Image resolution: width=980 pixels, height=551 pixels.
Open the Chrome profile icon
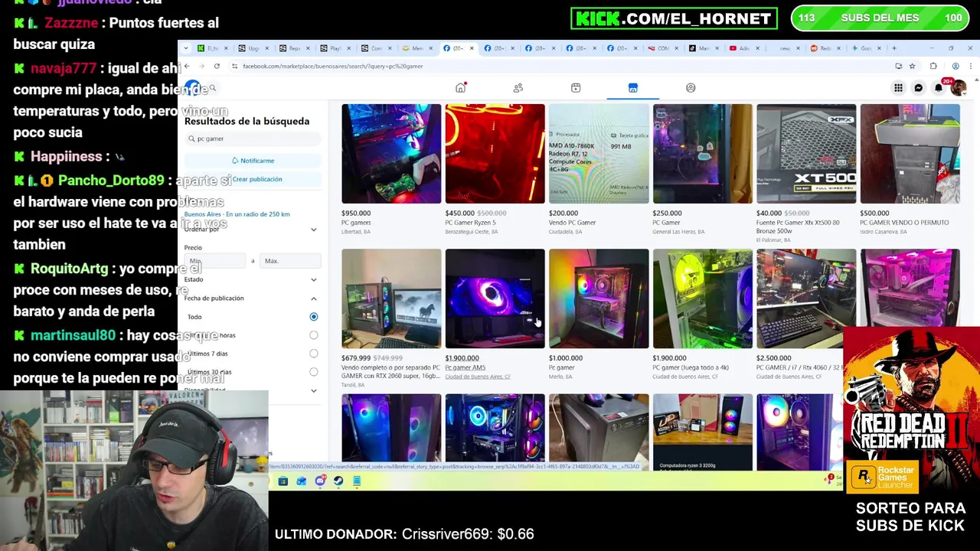pyautogui.click(x=955, y=66)
